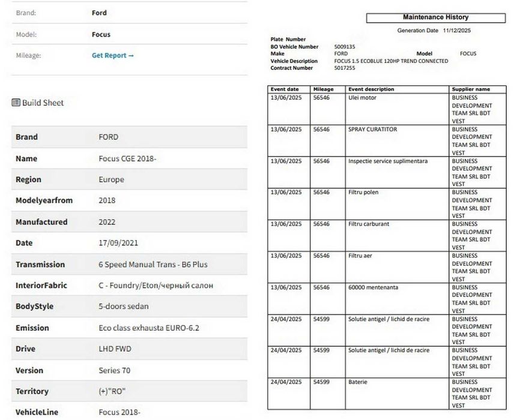Click the Transmission value '6 Speed Manual Trans - B6 Plus'

[x=153, y=265]
